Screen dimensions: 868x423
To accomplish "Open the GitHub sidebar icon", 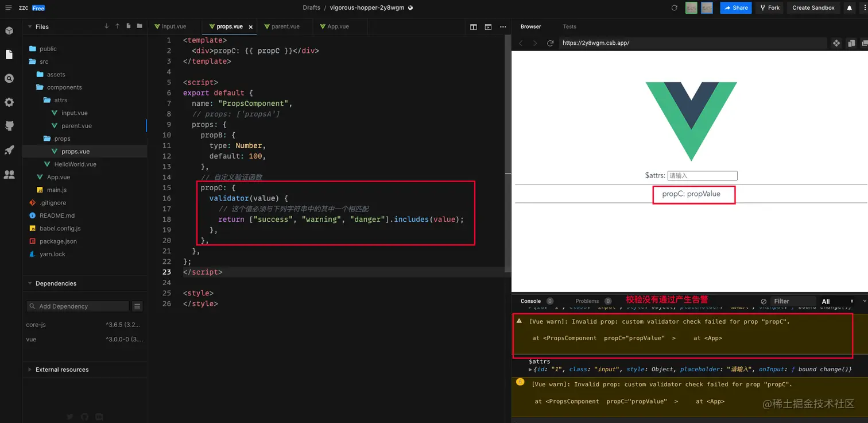I will click(x=9, y=126).
